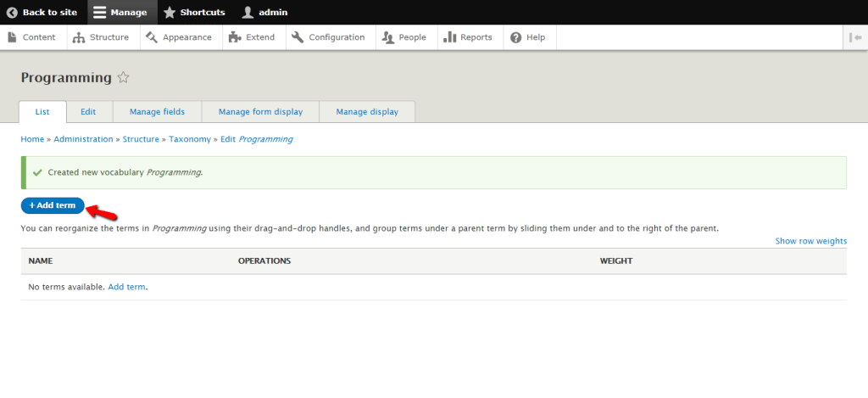The width and height of the screenshot is (868, 398).
Task: Open the Shortcuts star menu
Action: pos(194,12)
